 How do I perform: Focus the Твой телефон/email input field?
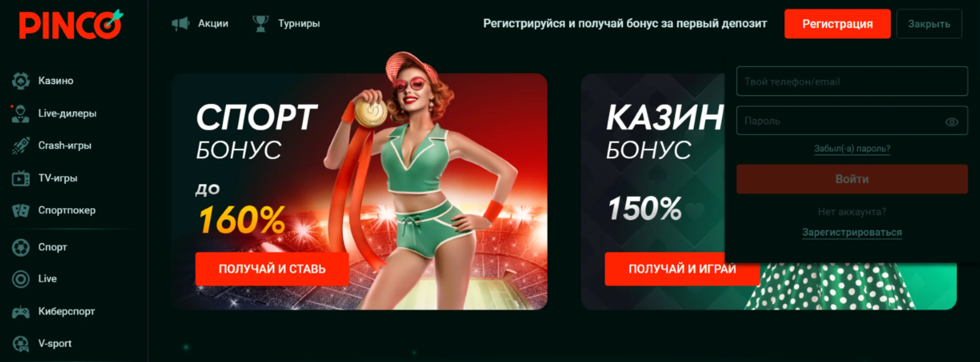pos(852,81)
